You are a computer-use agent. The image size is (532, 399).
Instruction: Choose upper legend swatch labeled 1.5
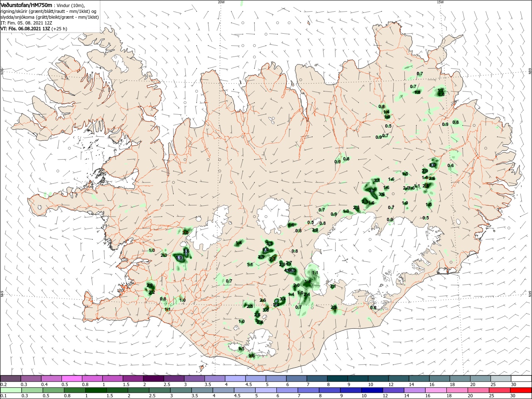click(133, 378)
